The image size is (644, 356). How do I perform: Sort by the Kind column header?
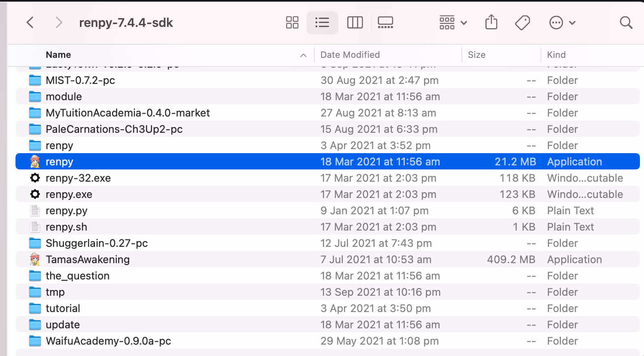click(556, 55)
